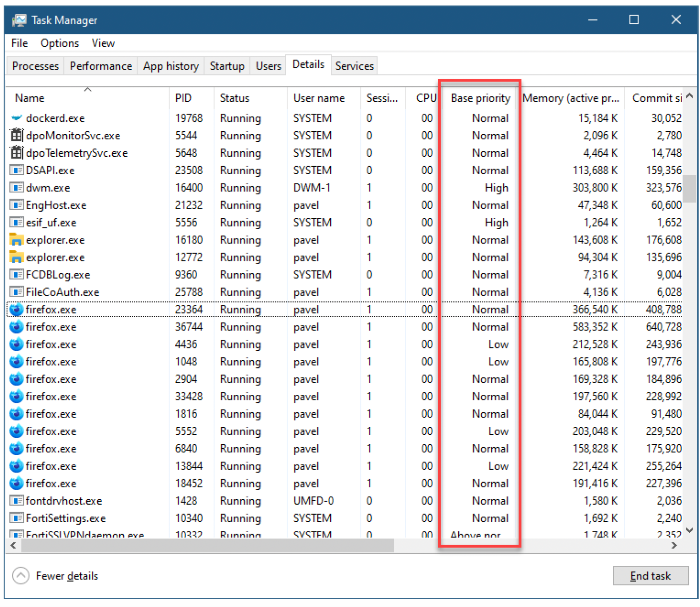Click Firefox icon for PID 33428 row

click(x=17, y=397)
